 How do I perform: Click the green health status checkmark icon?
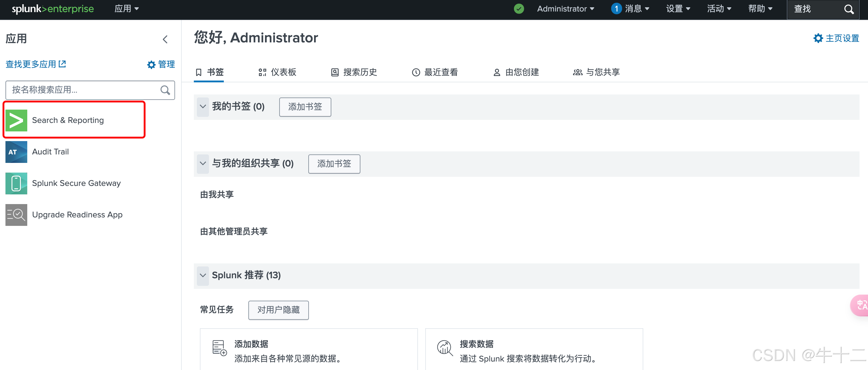tap(518, 9)
